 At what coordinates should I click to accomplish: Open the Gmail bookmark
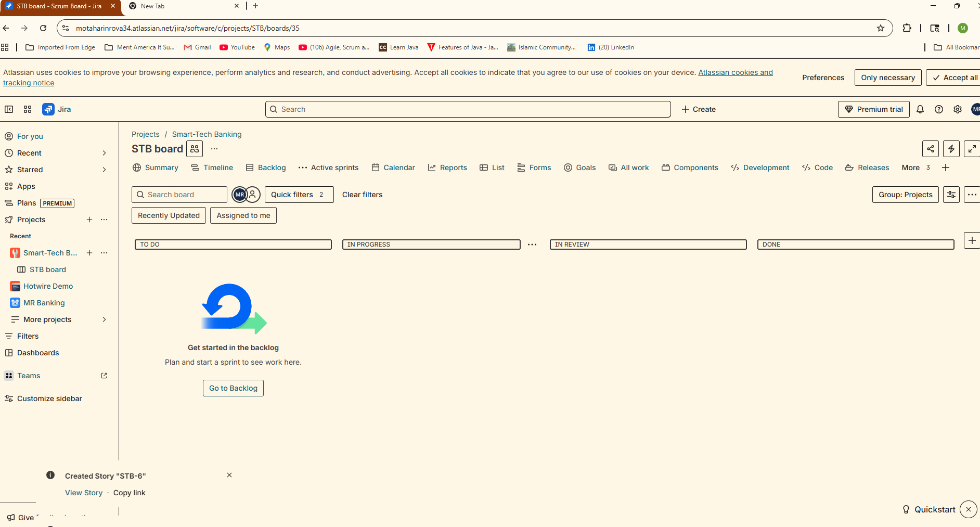click(x=197, y=47)
